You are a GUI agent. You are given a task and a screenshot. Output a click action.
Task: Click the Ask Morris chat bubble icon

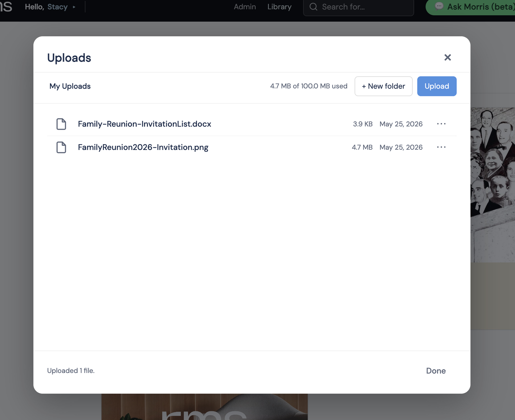[439, 6]
